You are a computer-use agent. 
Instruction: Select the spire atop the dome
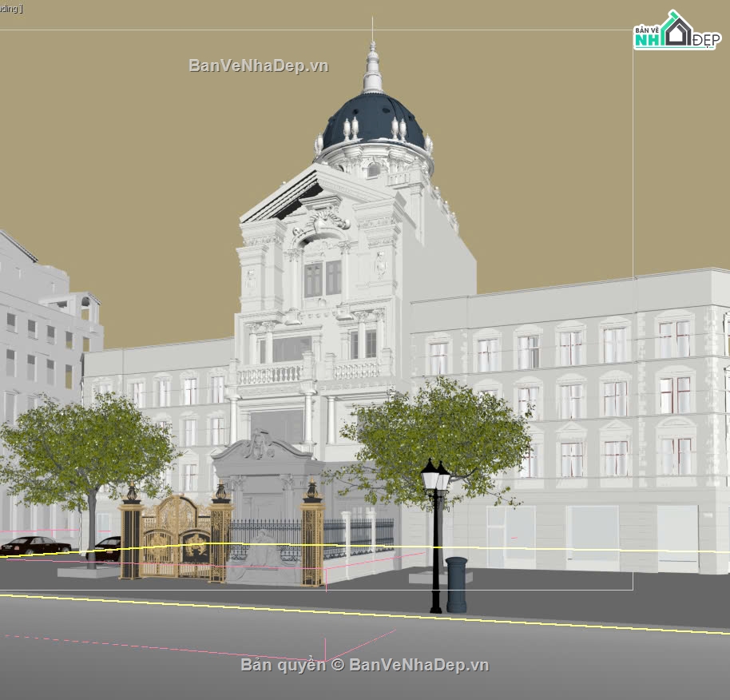[x=372, y=68]
